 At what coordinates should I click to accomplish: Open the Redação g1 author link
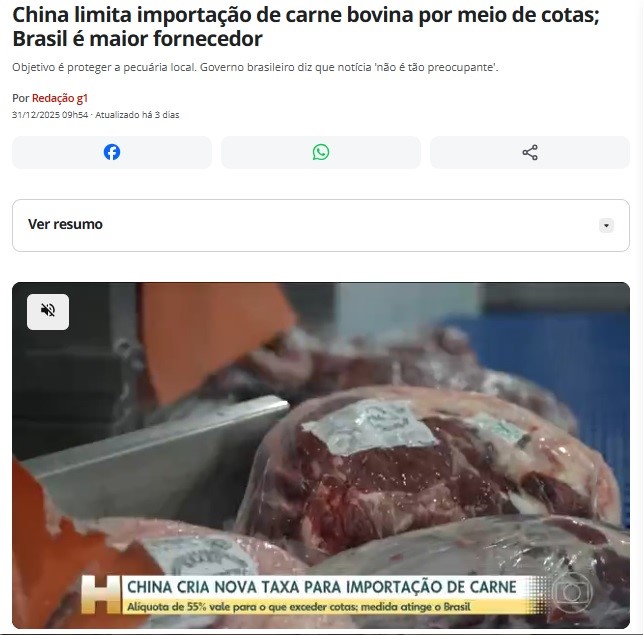pos(60,98)
